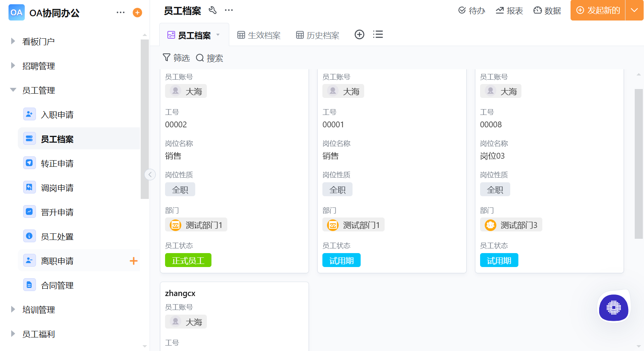Open the 筛选 filter control

[176, 58]
